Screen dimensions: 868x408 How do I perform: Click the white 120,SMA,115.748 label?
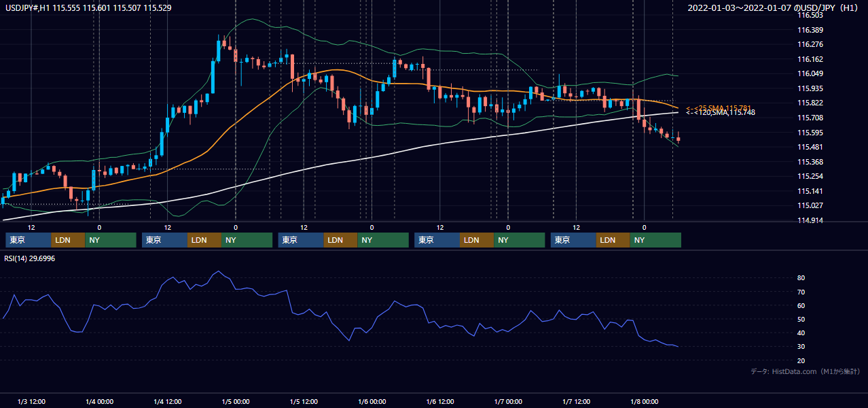coord(721,113)
